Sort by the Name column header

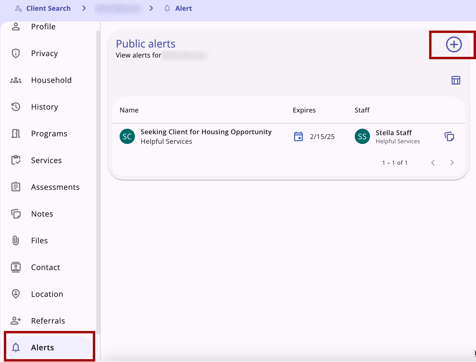[x=129, y=110]
